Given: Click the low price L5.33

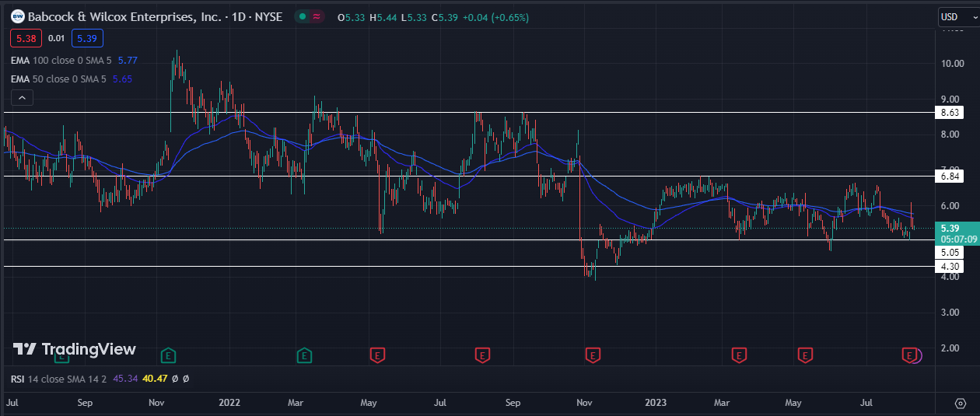Looking at the screenshot, I should pyautogui.click(x=414, y=16).
